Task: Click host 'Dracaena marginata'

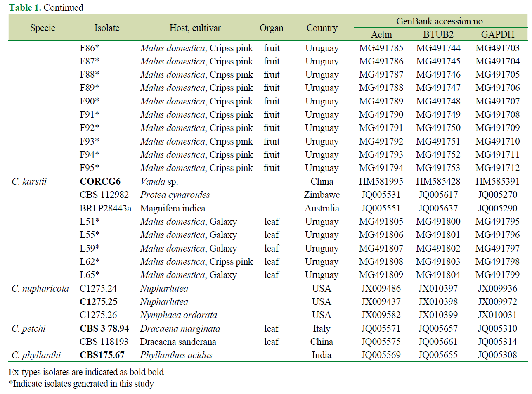Action: pyautogui.click(x=180, y=328)
